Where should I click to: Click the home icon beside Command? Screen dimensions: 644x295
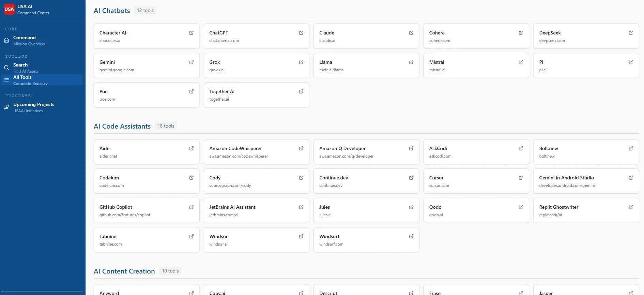click(x=6, y=40)
